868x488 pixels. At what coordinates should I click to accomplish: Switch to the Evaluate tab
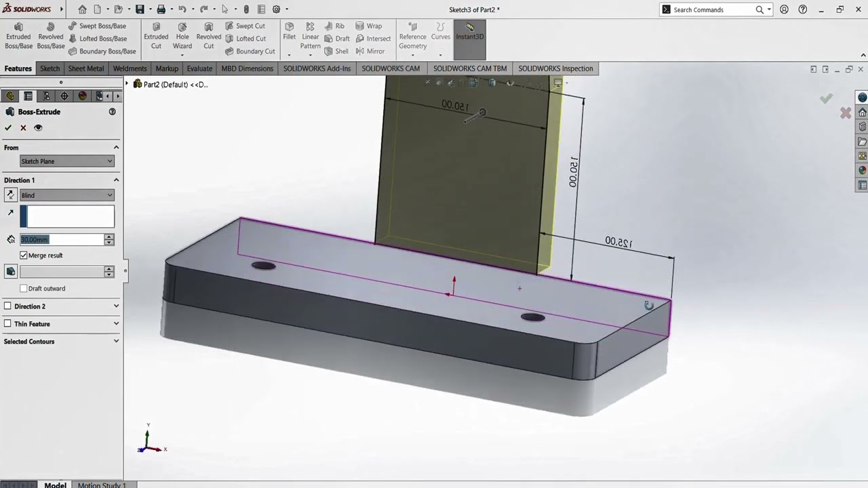199,68
